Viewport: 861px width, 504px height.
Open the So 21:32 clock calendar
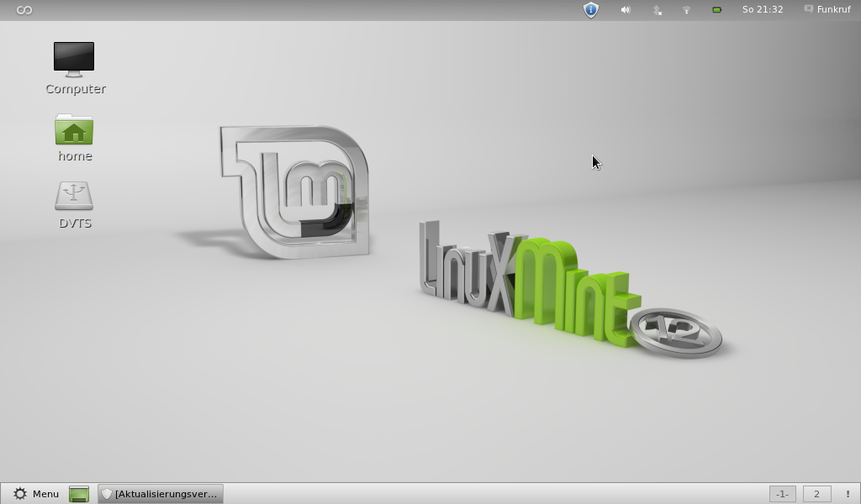(x=762, y=10)
